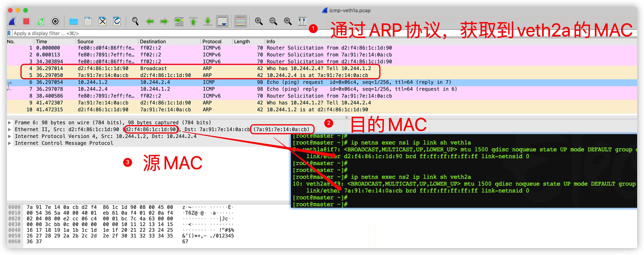The height and width of the screenshot is (255, 644).
Task: Click terminal line showing veth1a MAC d2:f4:86:1c:1d:90
Action: pyautogui.click(x=418, y=156)
